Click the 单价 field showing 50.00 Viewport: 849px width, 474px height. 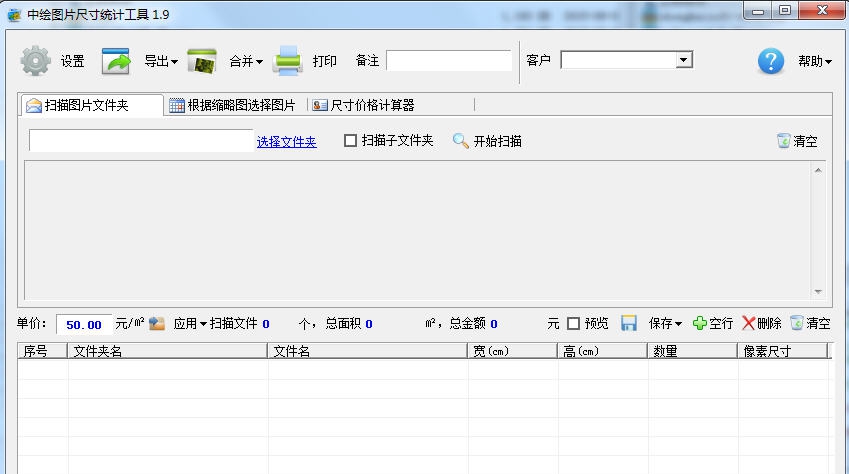pos(84,324)
